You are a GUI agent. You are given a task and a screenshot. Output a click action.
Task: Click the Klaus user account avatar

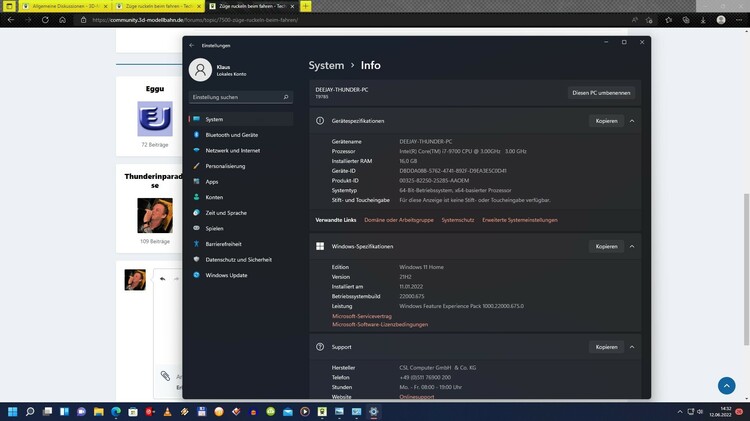[x=200, y=70]
